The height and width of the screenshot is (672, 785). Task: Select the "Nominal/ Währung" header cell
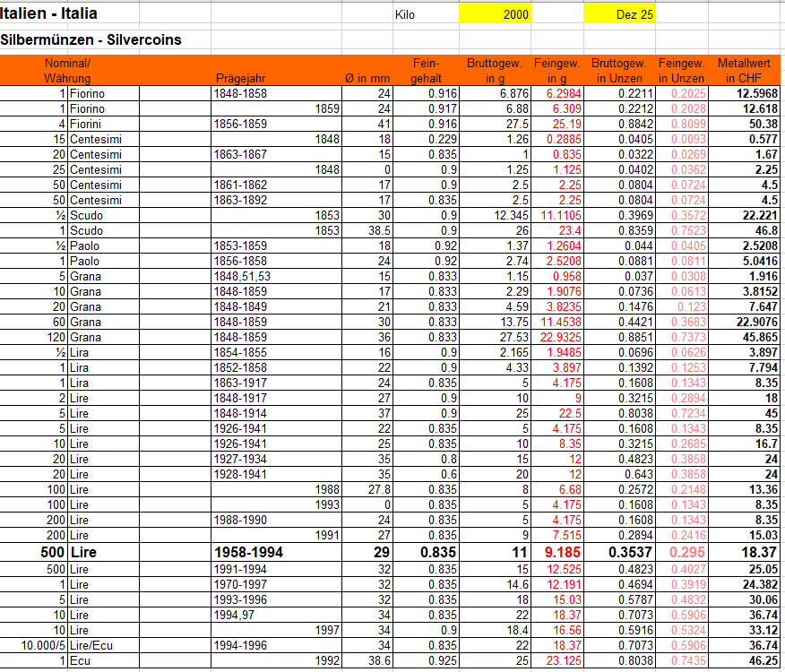[68, 71]
